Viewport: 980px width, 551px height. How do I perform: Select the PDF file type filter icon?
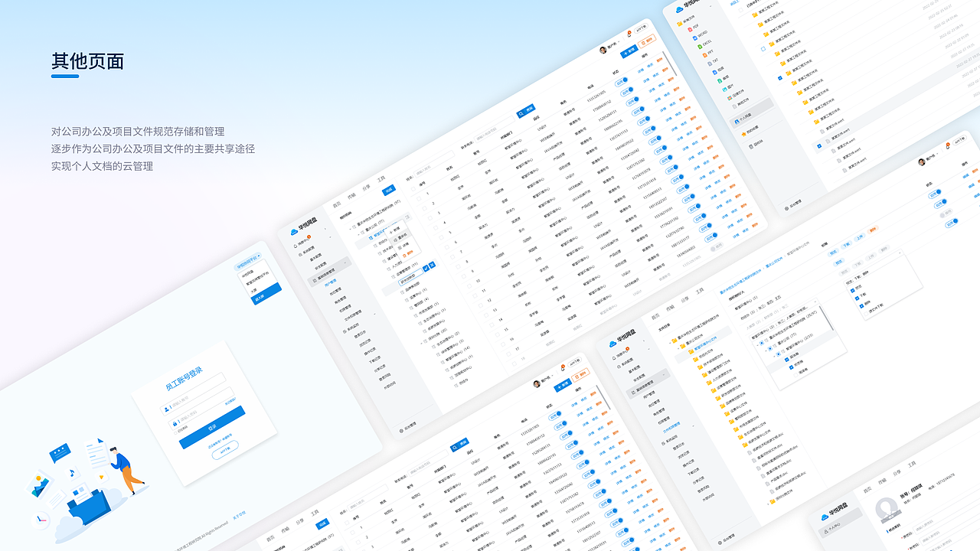(690, 30)
